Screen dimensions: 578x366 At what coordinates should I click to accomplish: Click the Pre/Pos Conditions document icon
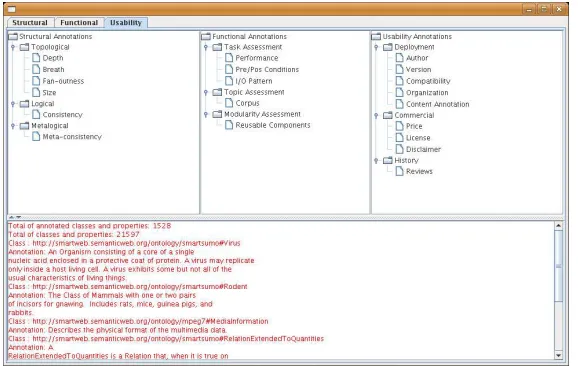[229, 69]
